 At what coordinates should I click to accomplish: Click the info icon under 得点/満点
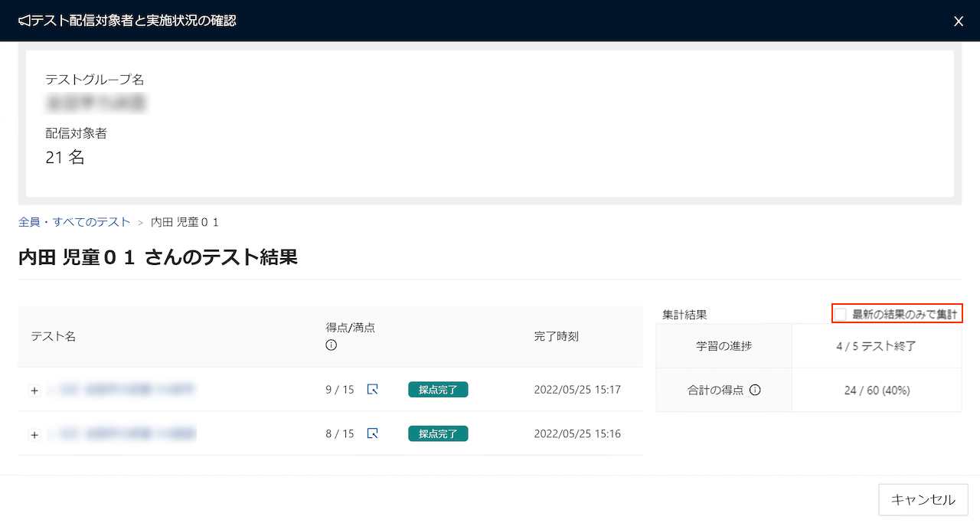click(x=331, y=345)
